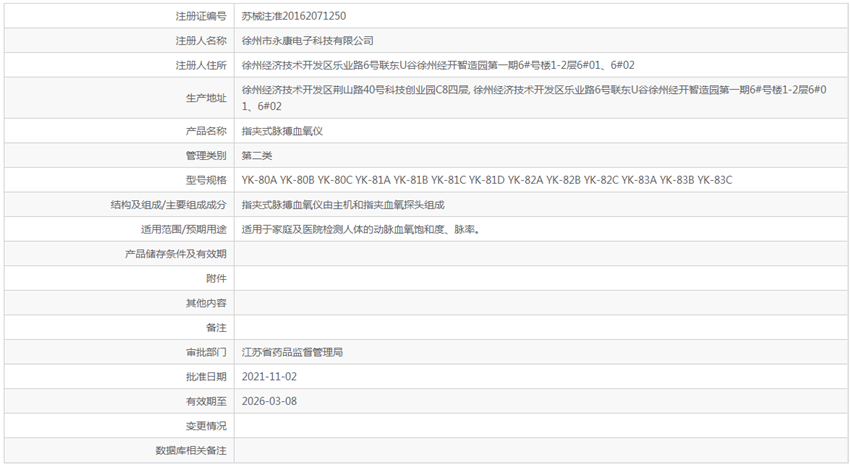Click the 注册证编号 label cell

click(119, 16)
